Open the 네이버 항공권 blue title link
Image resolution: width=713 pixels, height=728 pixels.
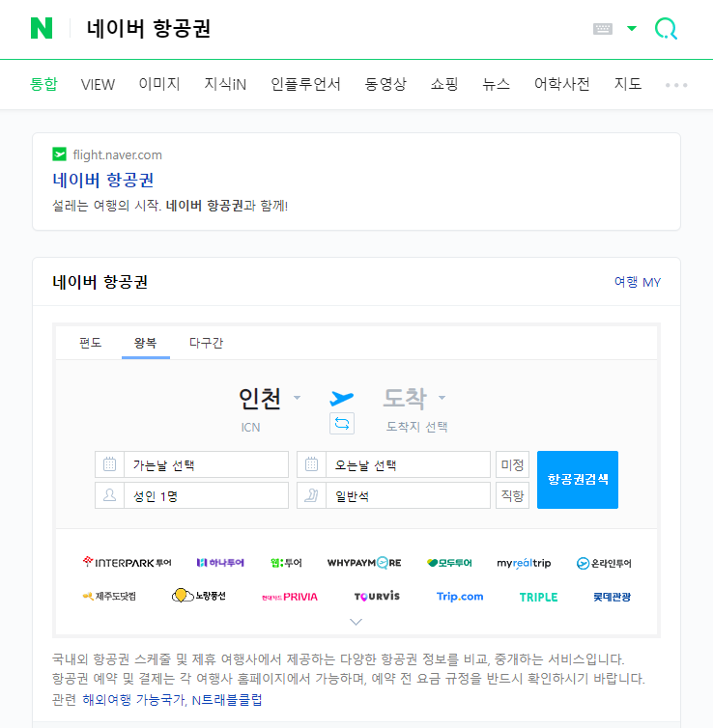103,180
